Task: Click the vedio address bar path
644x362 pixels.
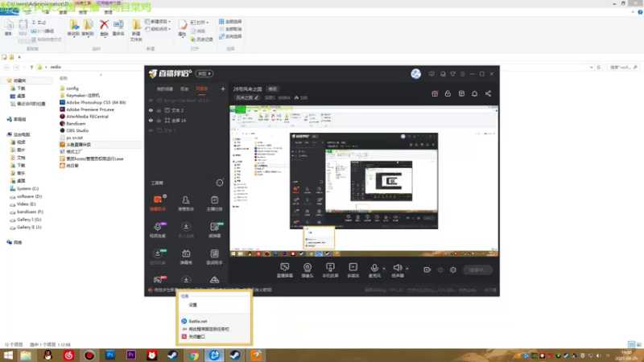Action: tap(56, 68)
